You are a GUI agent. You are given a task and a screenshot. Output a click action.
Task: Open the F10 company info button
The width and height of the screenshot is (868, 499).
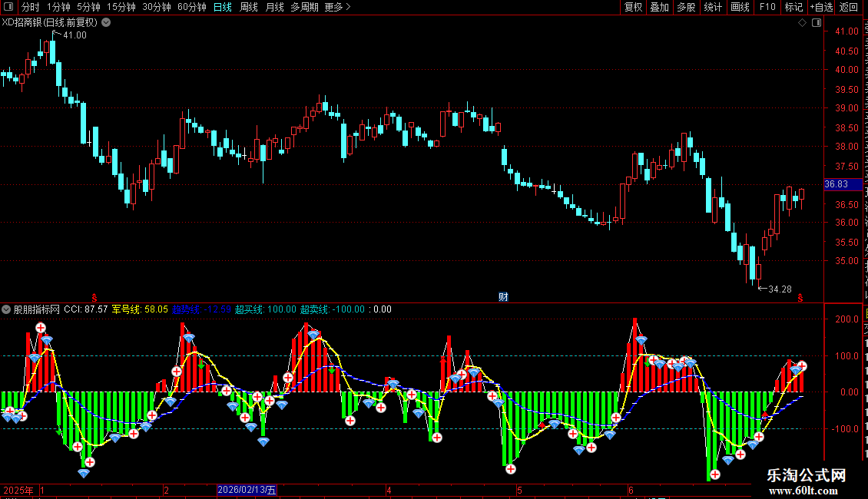767,7
